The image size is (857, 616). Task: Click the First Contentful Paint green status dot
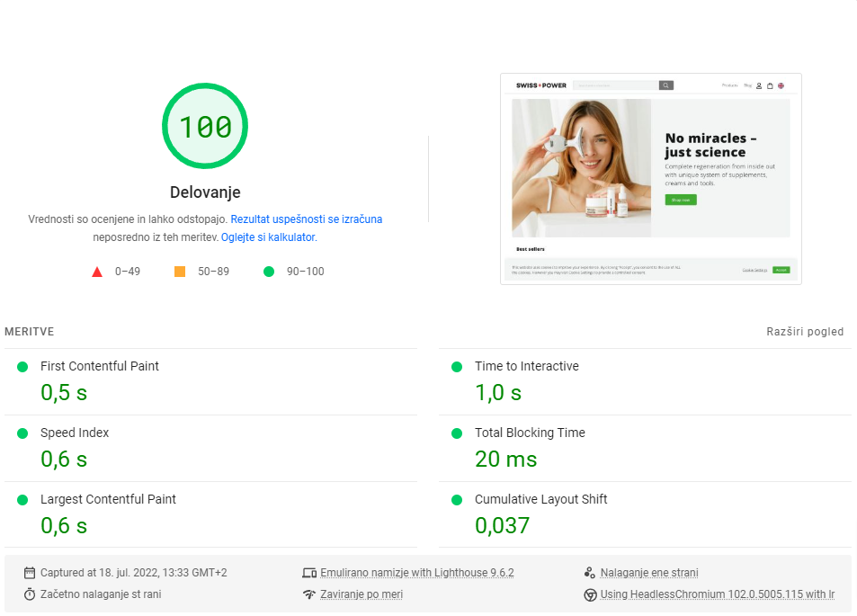tap(22, 367)
